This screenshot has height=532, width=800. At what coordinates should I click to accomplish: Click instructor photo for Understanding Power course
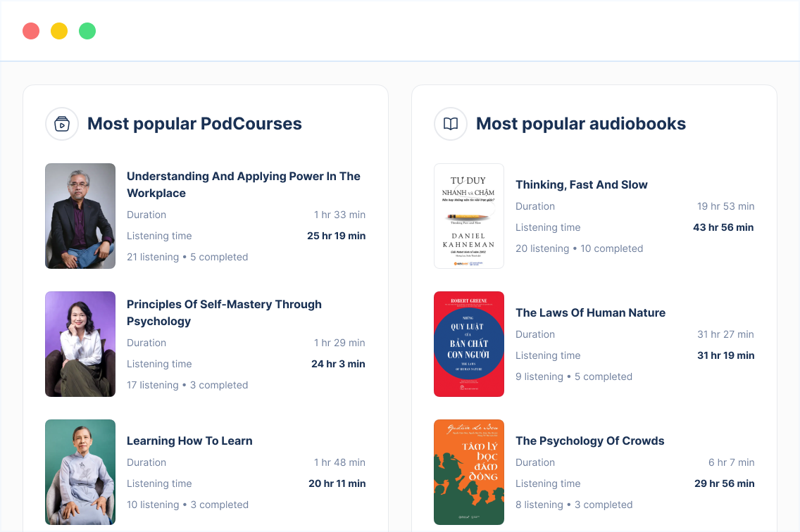(x=80, y=216)
